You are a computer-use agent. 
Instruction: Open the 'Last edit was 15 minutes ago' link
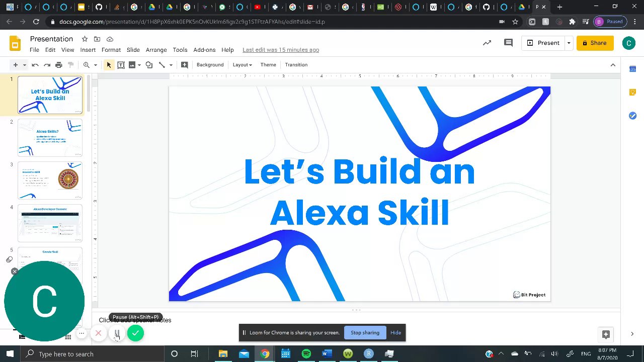[281, 50]
